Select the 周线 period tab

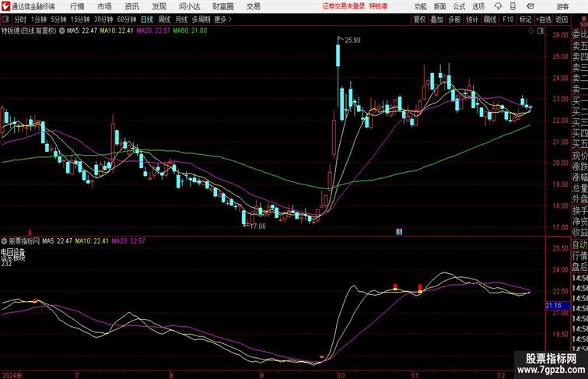click(164, 19)
